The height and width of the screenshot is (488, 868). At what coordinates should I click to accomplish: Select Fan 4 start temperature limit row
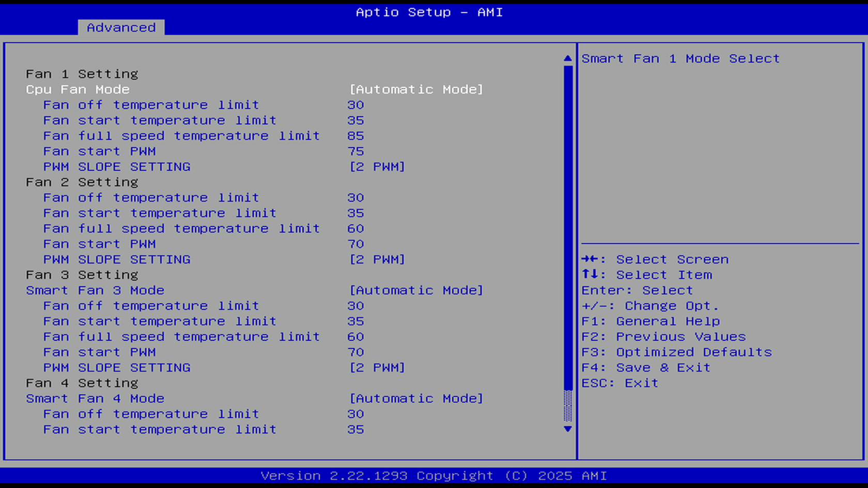coord(160,430)
